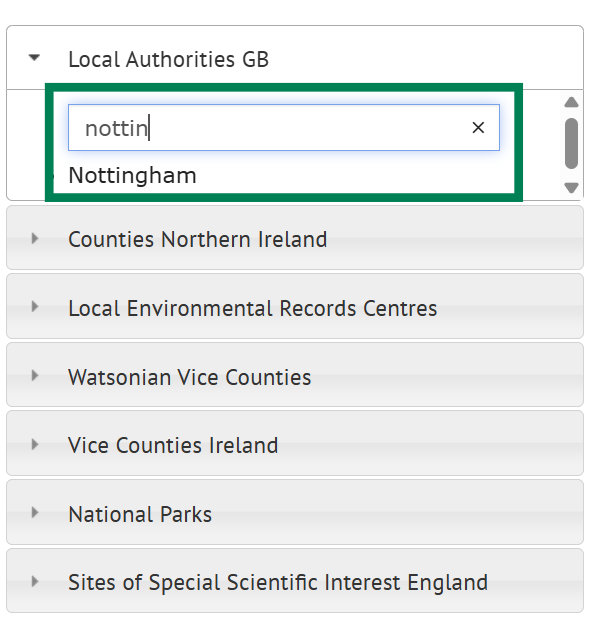This screenshot has width=607, height=633.
Task: Open Sites of Special Scientific Interest England
Action: pyautogui.click(x=295, y=581)
